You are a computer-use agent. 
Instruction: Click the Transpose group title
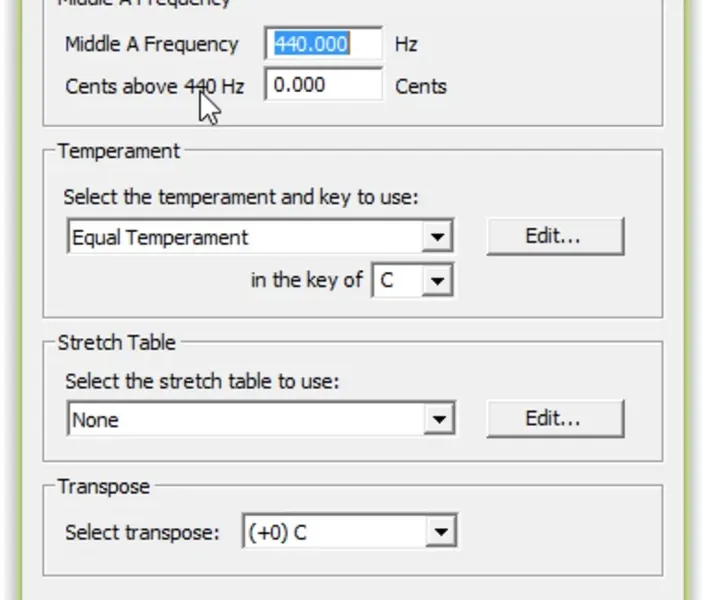pyautogui.click(x=103, y=487)
